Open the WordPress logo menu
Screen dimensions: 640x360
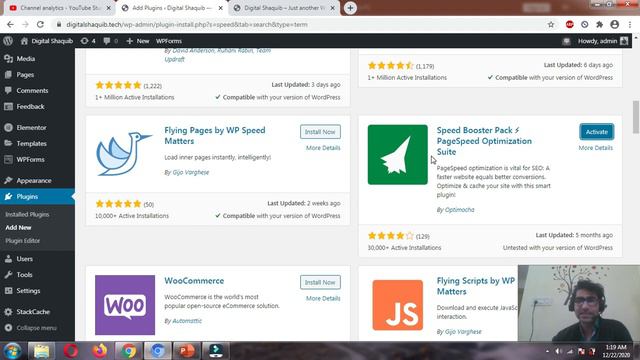(x=8, y=41)
